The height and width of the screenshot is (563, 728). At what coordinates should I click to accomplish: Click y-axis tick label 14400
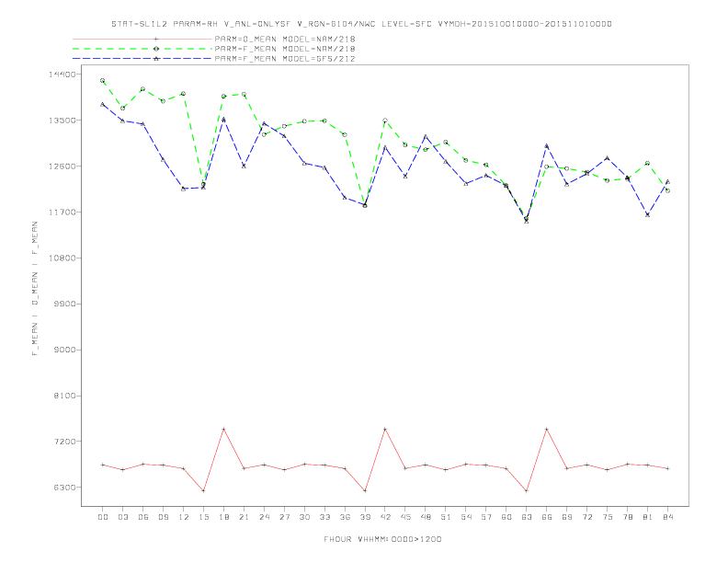pyautogui.click(x=62, y=75)
